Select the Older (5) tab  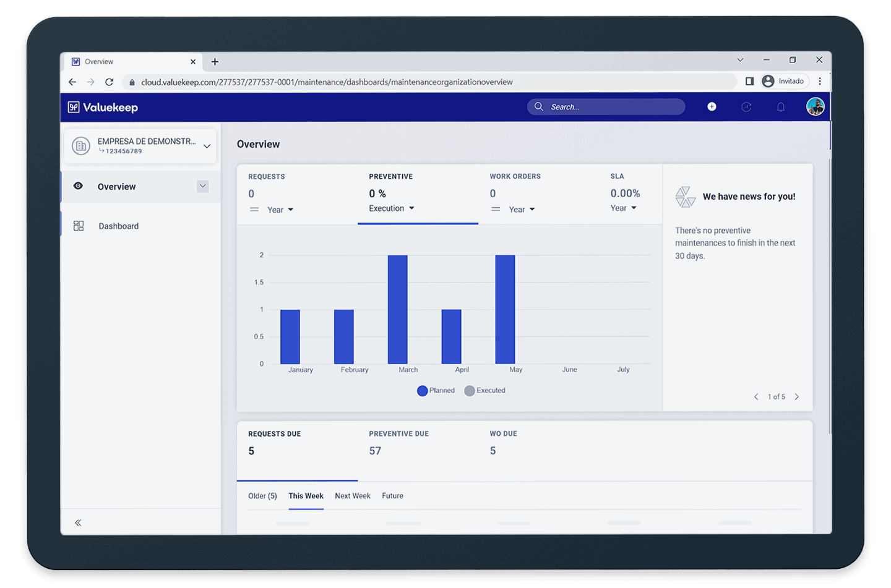point(262,496)
